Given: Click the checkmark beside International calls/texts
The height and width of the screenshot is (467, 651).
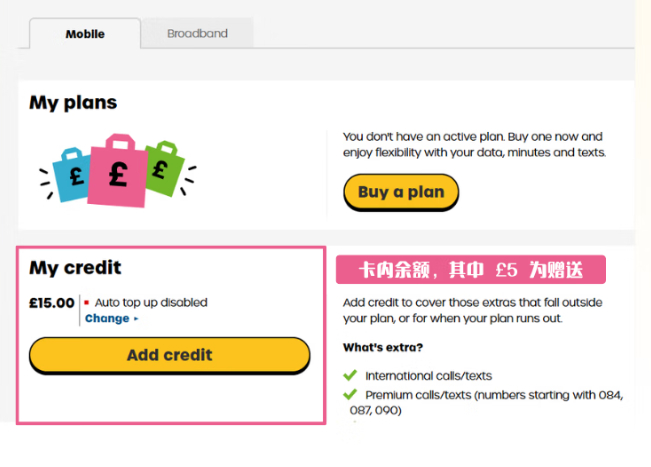Looking at the screenshot, I should [x=349, y=376].
